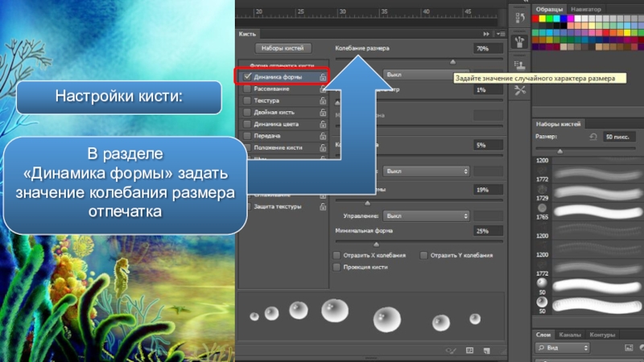Click the Наборы кистей button

click(283, 48)
